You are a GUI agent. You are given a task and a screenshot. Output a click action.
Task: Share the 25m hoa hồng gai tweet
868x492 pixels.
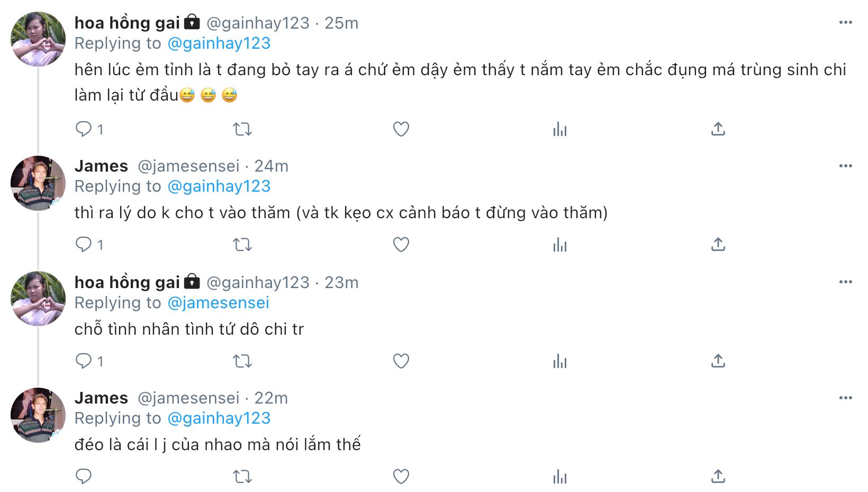(x=718, y=129)
